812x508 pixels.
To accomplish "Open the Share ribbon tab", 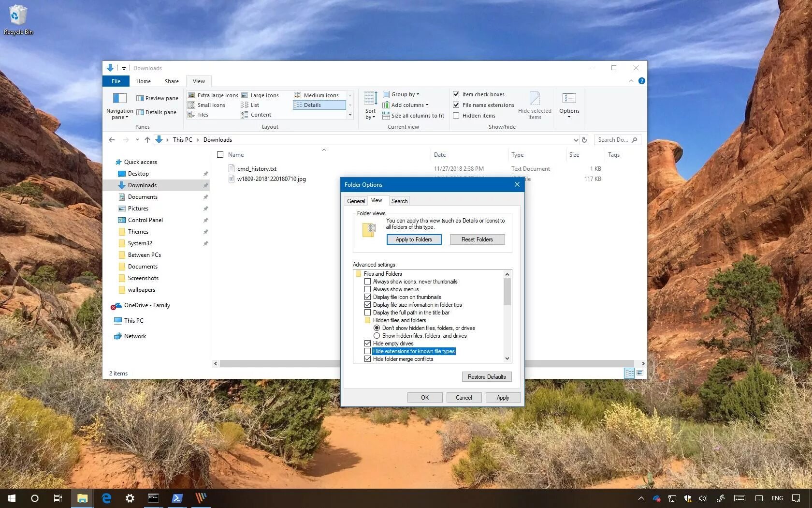I will coord(172,81).
